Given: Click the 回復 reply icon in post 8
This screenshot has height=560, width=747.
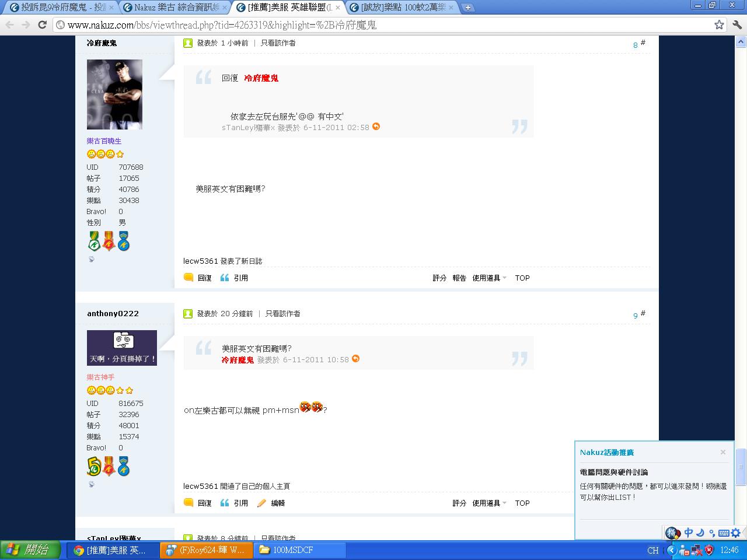Looking at the screenshot, I should point(189,278).
